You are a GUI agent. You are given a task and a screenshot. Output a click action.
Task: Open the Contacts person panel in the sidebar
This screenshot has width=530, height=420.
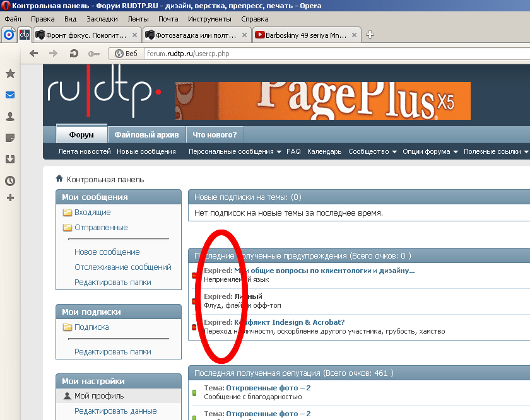(x=10, y=117)
